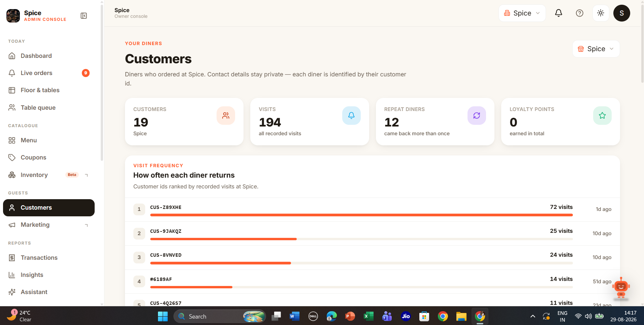Open Insights report
The width and height of the screenshot is (644, 325).
[x=49, y=275]
